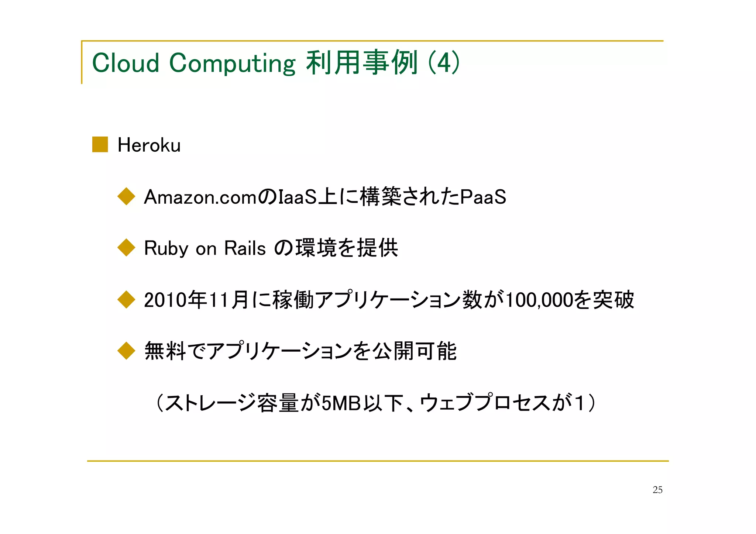756x534 pixels.
Task: Click the page number 25
Action: point(657,490)
